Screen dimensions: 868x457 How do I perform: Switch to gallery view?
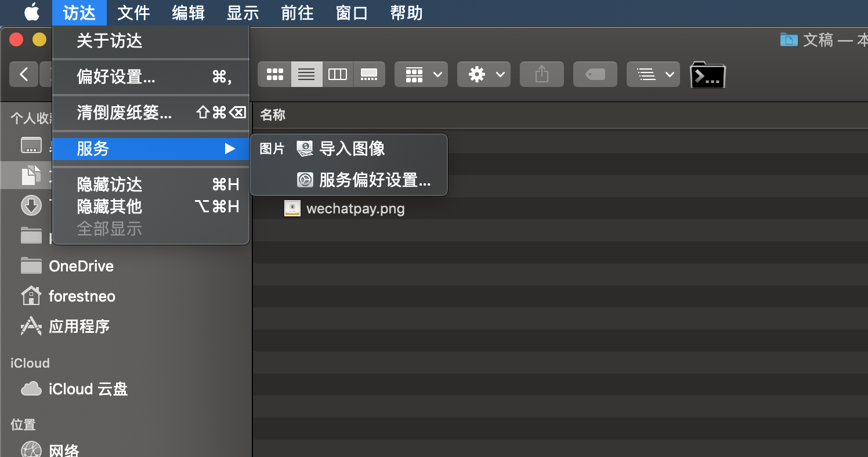tap(369, 74)
